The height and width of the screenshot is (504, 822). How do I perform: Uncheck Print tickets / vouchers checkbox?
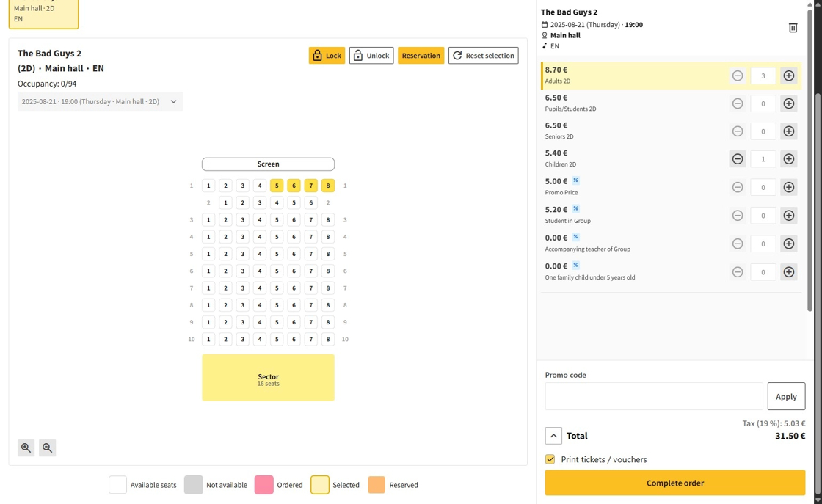coord(550,459)
